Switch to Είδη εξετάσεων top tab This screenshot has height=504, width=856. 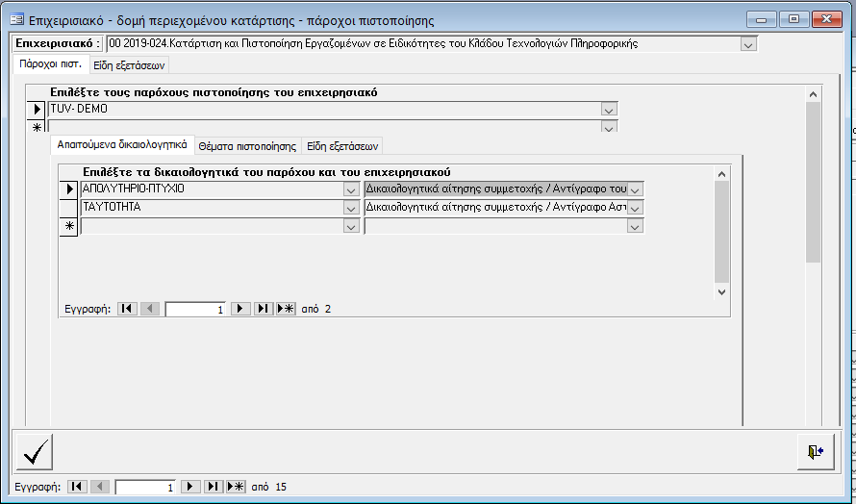coord(129,65)
